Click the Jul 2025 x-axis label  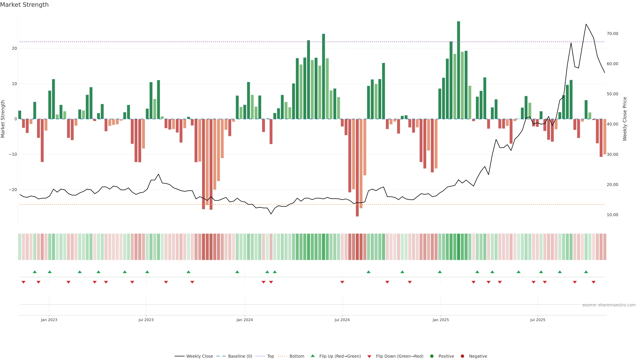538,320
